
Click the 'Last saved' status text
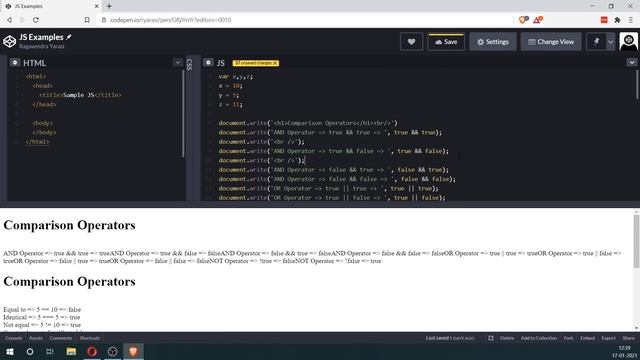coord(450,338)
